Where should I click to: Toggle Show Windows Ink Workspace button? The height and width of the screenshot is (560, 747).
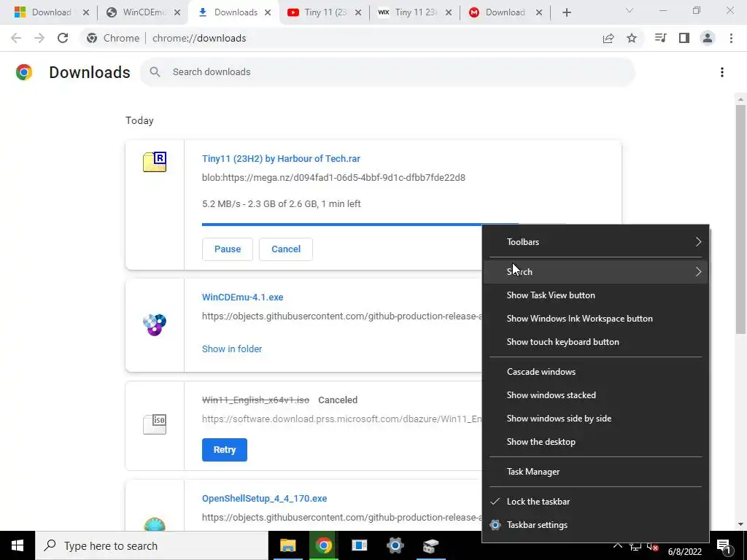point(596,319)
